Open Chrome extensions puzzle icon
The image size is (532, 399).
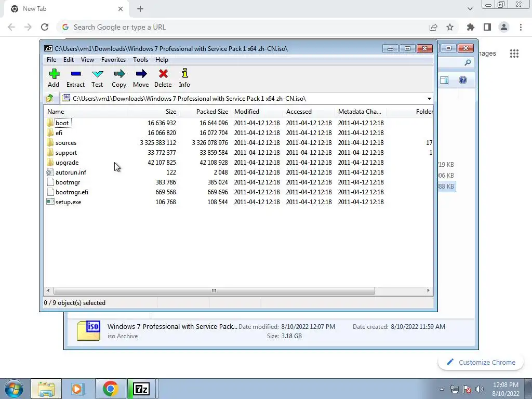tap(471, 27)
